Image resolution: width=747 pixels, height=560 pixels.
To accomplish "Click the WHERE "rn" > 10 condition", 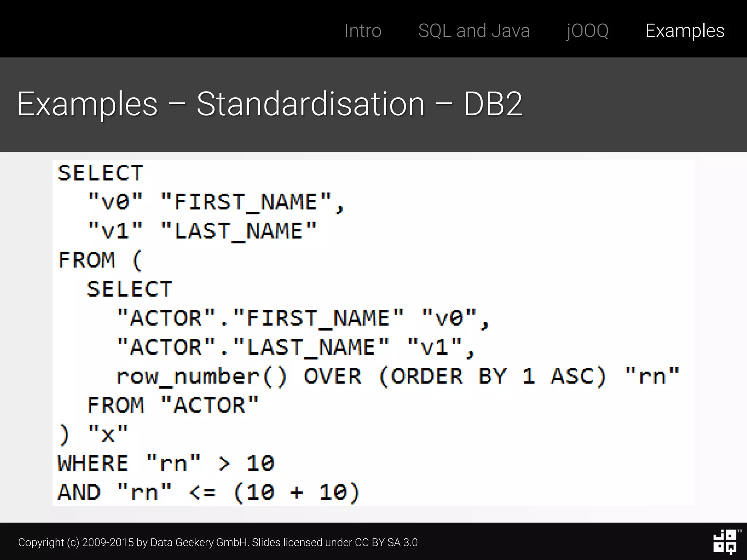I will (x=166, y=463).
